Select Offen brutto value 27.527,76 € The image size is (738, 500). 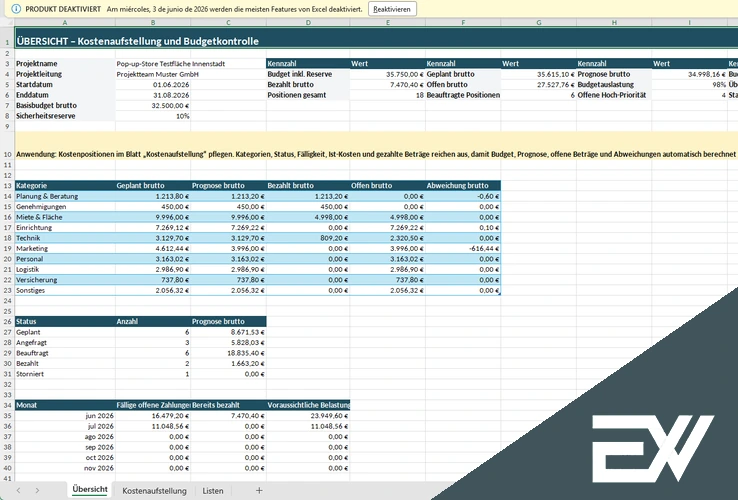tap(538, 84)
